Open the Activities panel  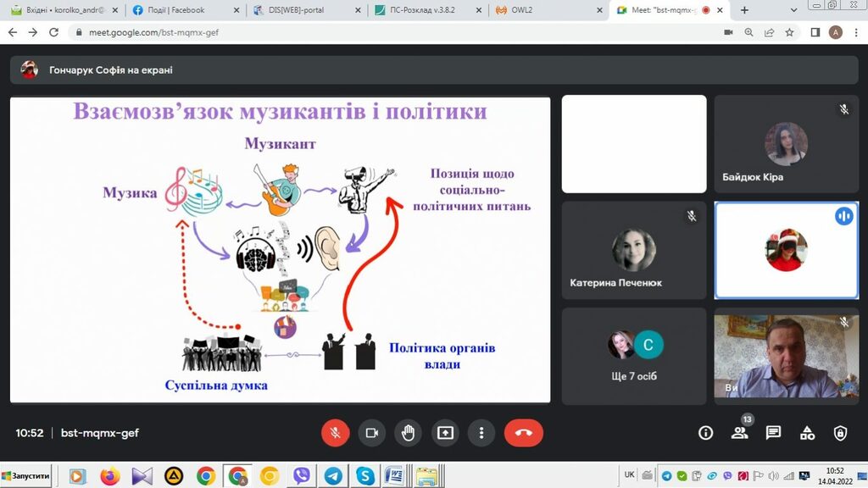[807, 433]
